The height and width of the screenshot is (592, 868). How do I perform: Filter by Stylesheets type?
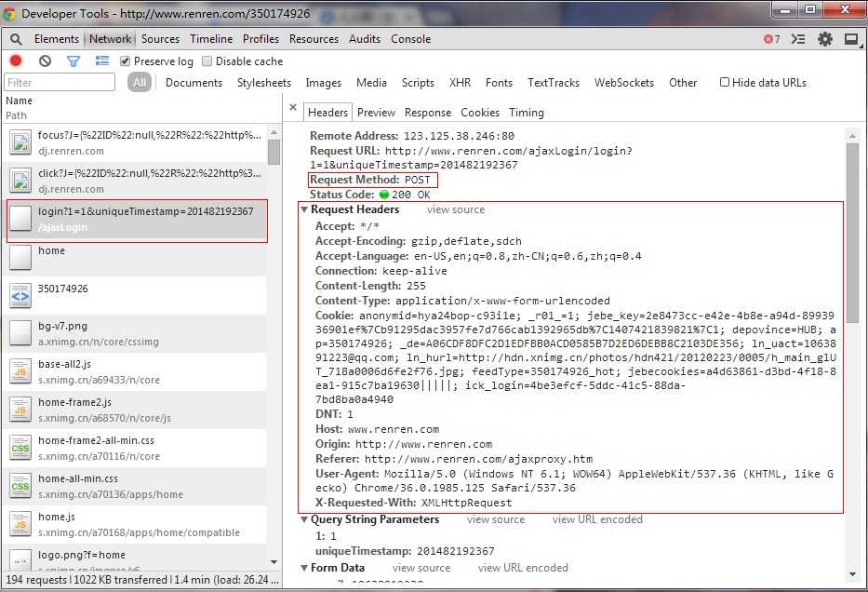(x=264, y=83)
